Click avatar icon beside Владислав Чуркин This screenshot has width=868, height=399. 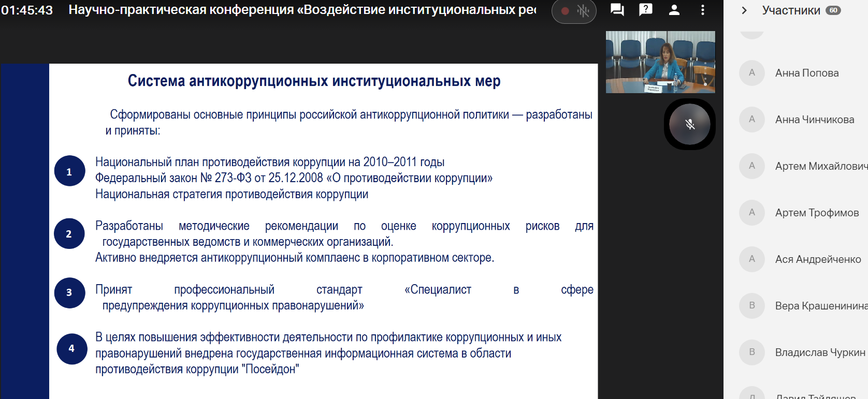[752, 352]
